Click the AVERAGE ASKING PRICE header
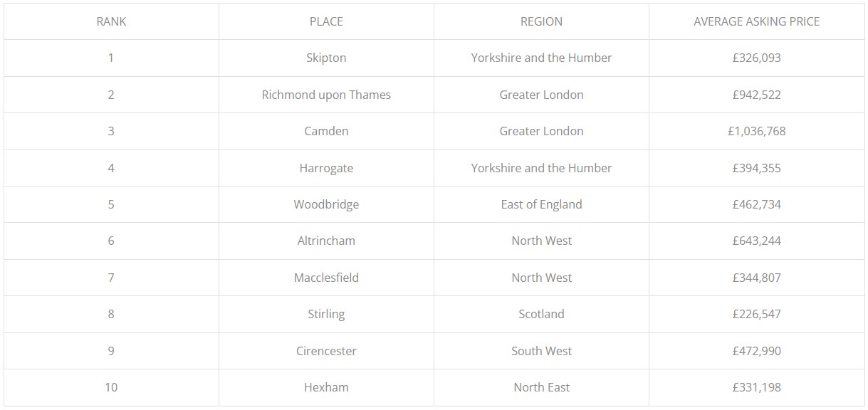Image resolution: width=868 pixels, height=410 pixels. (x=756, y=21)
